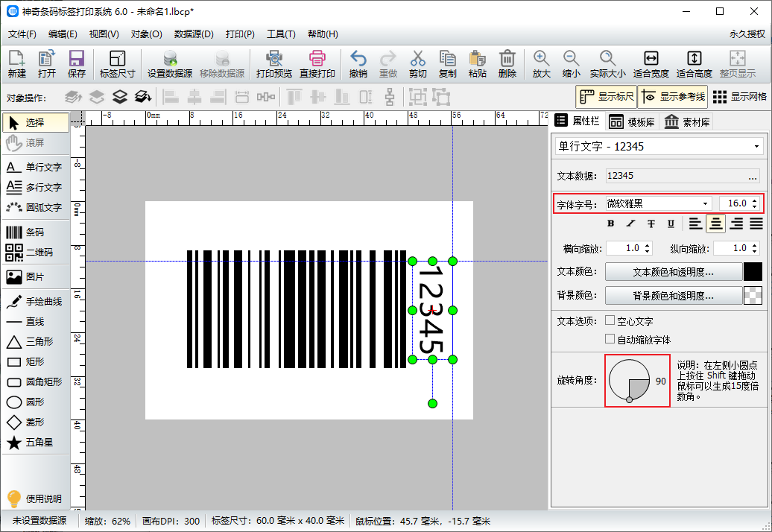Select the 矩形 rectangle tool
This screenshot has width=772, height=532.
pyautogui.click(x=34, y=361)
